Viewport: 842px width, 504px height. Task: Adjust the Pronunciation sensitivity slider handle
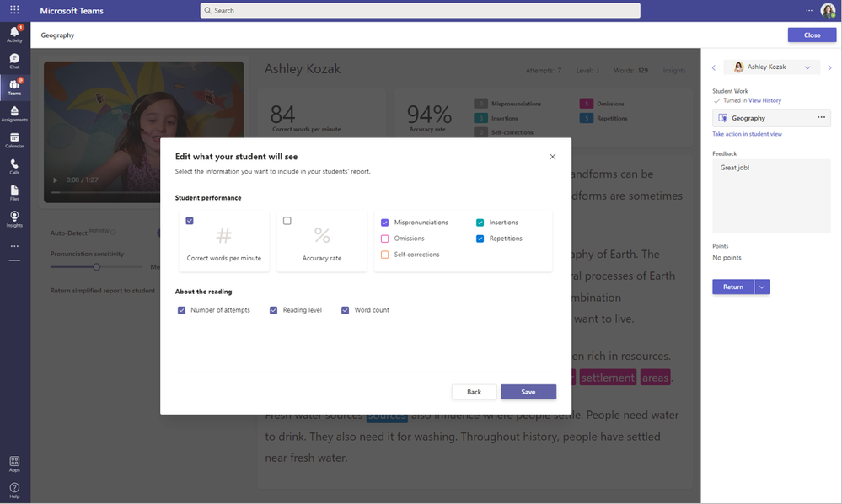97,267
